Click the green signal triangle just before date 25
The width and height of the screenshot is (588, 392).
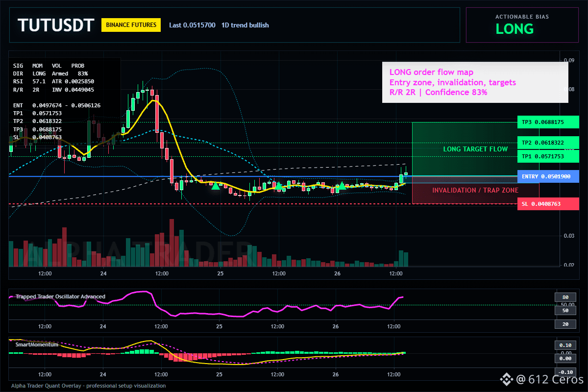(x=215, y=185)
